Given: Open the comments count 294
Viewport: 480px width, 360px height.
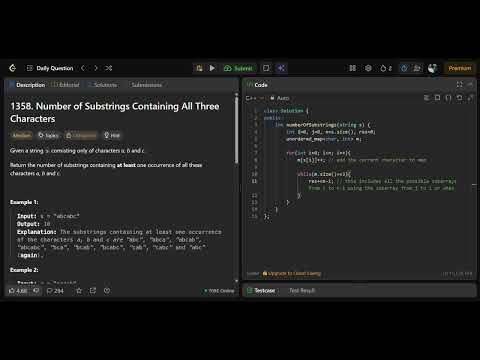Looking at the screenshot, I should [55, 291].
